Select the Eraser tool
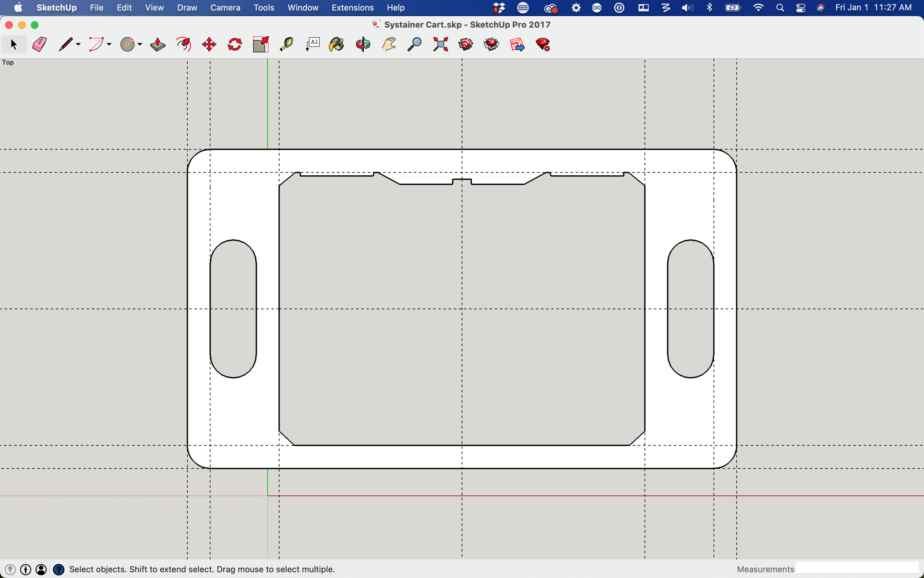Screen dimensions: 924x578 point(40,45)
